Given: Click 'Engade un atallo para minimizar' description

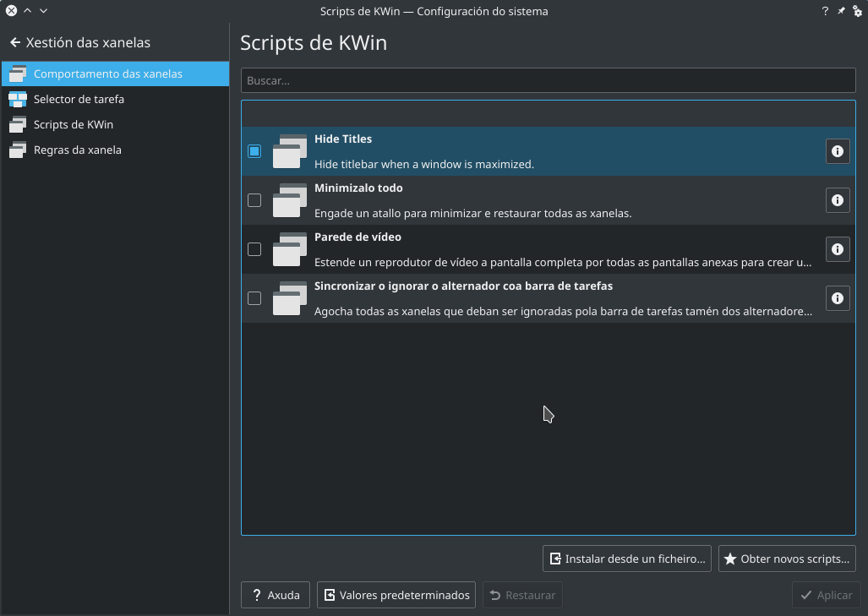Looking at the screenshot, I should pyautogui.click(x=472, y=213).
